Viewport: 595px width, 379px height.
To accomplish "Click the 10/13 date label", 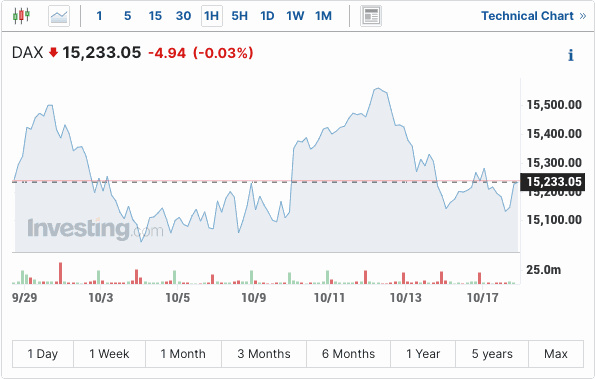I will pos(406,298).
